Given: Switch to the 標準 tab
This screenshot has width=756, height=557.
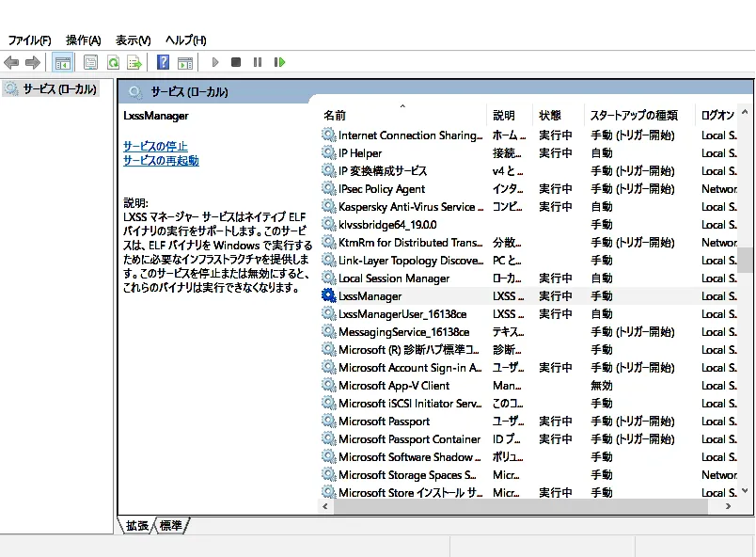Looking at the screenshot, I should pyautogui.click(x=169, y=526).
